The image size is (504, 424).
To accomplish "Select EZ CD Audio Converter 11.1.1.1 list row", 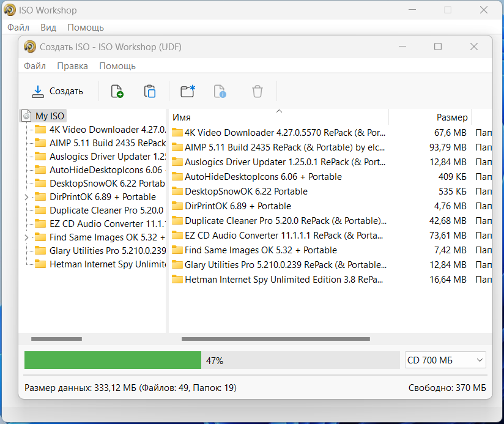I will tap(330, 236).
